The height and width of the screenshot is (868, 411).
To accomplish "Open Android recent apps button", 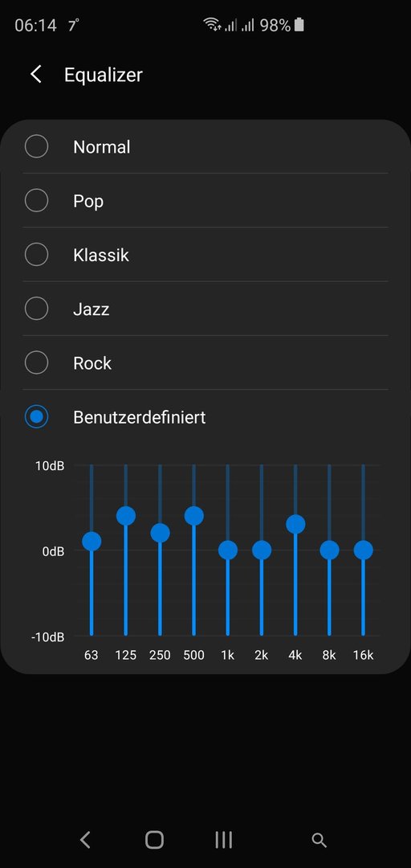I will pyautogui.click(x=223, y=840).
